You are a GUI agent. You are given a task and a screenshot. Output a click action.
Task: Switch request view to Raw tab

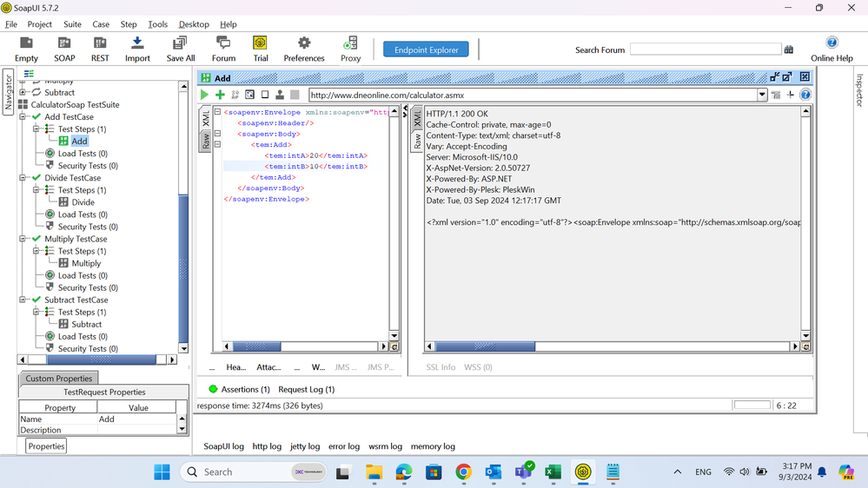pos(206,141)
